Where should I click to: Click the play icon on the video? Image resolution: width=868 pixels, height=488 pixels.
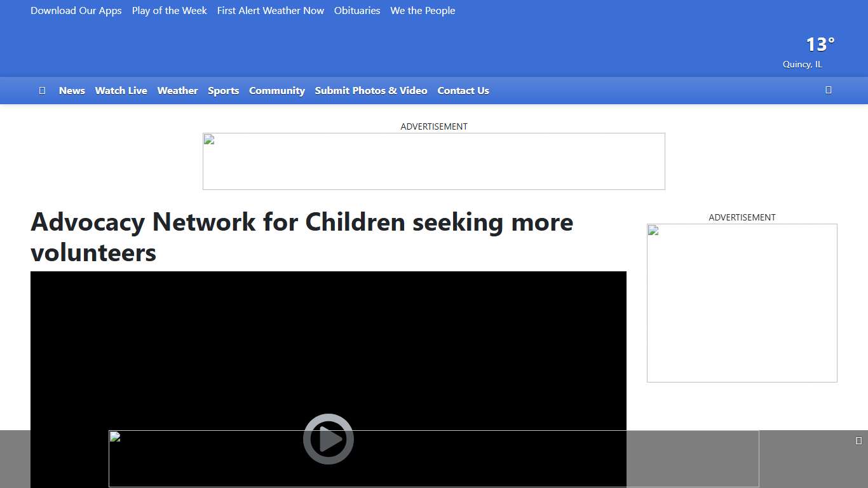click(x=328, y=438)
